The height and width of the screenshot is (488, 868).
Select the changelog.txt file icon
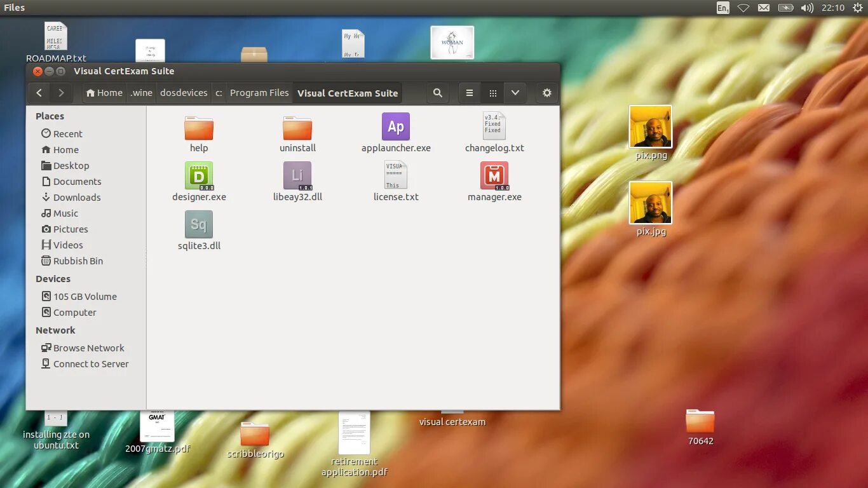(x=494, y=126)
